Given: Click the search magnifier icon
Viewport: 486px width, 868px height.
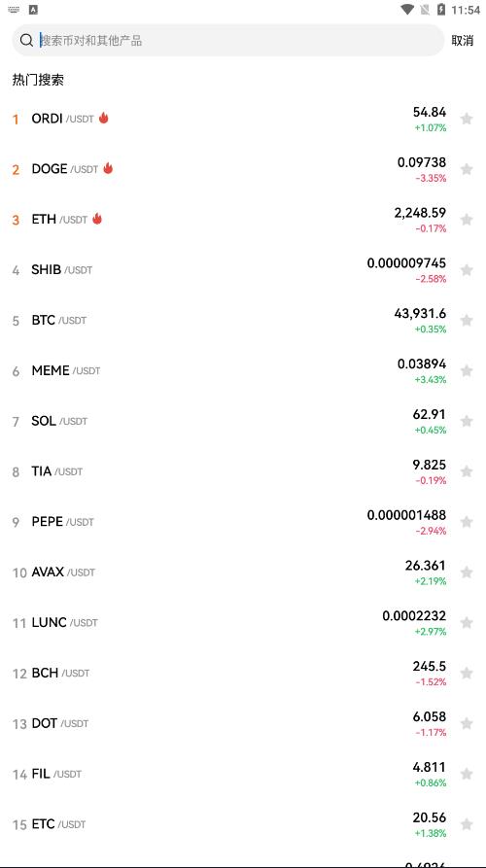Looking at the screenshot, I should (26, 41).
